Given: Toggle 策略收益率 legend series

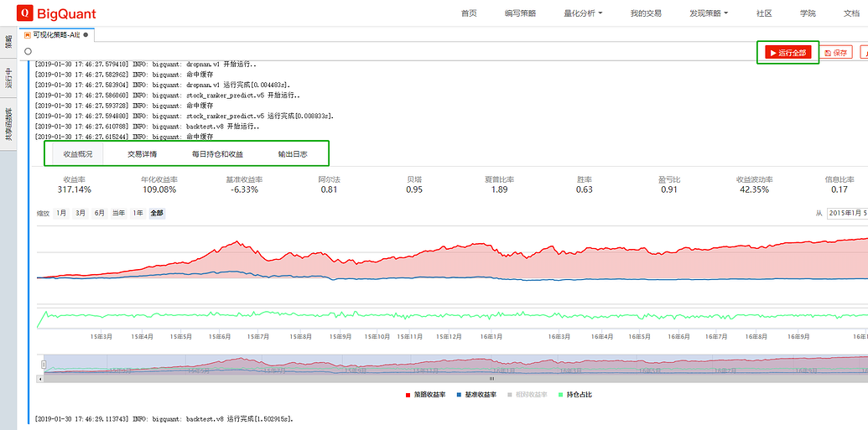Looking at the screenshot, I should pyautogui.click(x=426, y=395).
